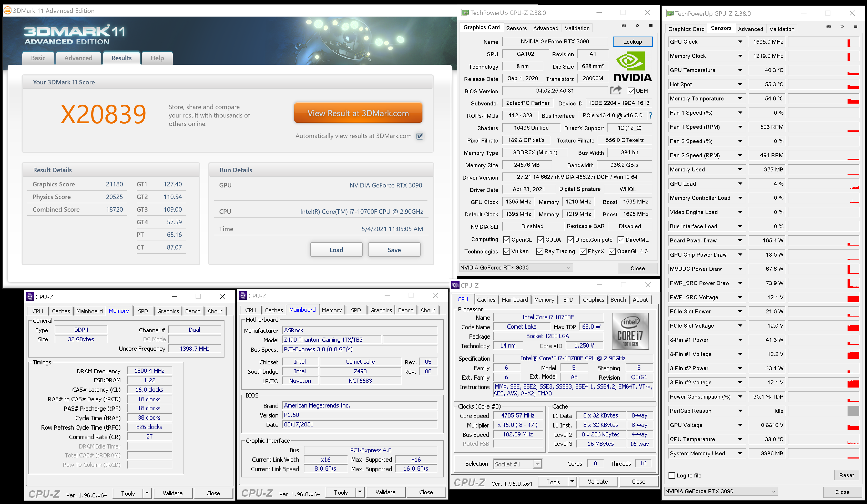Viewport: 867px width, 504px height.
Task: Click Close button in GPU-Z Graphics Card window
Action: [637, 268]
